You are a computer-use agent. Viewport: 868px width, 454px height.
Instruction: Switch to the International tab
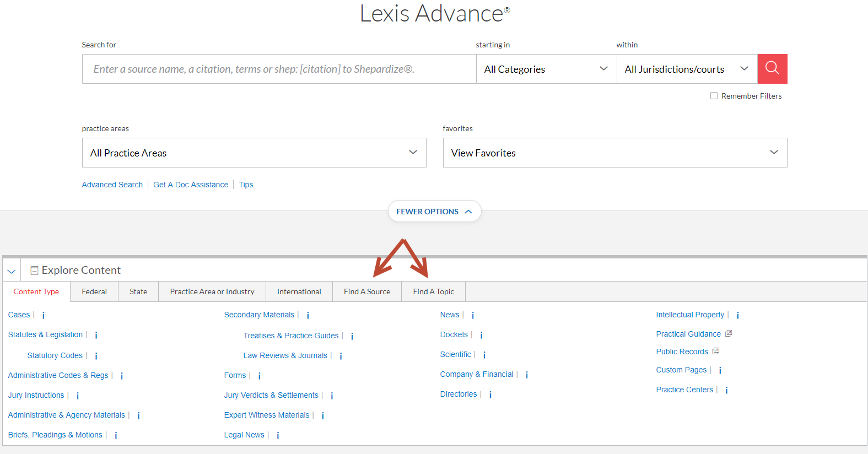click(x=299, y=291)
